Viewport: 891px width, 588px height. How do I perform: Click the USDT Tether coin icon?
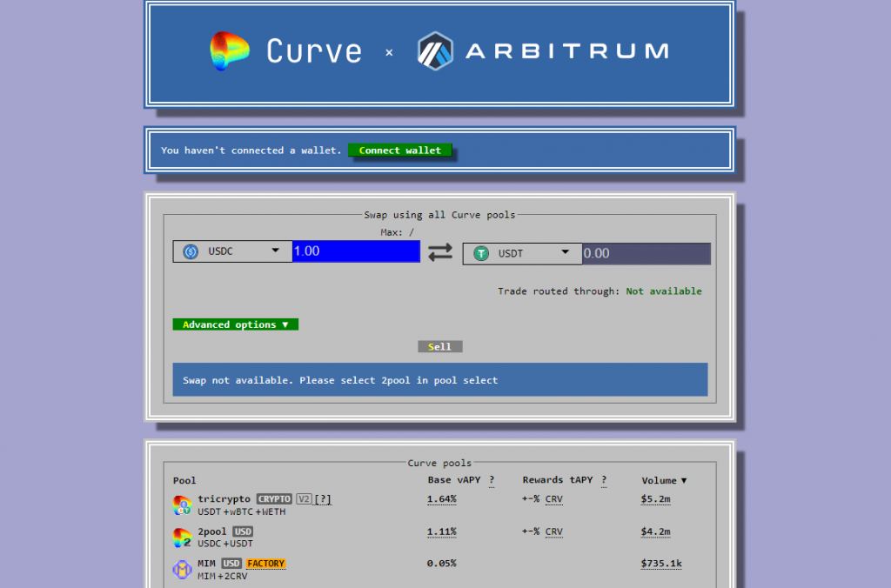[x=481, y=253]
